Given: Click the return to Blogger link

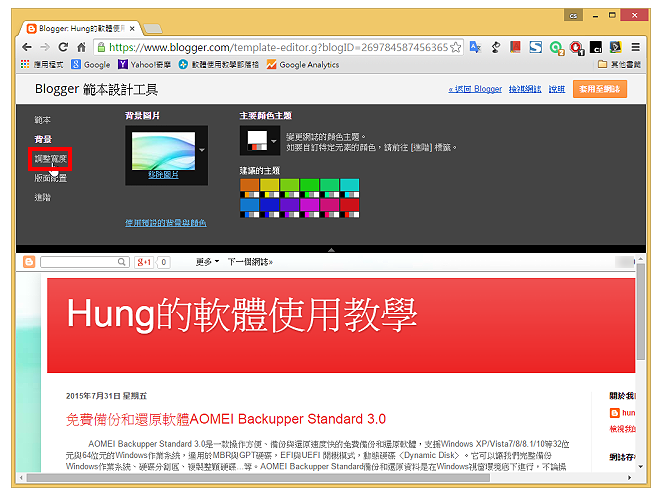Looking at the screenshot, I should pos(475,89).
